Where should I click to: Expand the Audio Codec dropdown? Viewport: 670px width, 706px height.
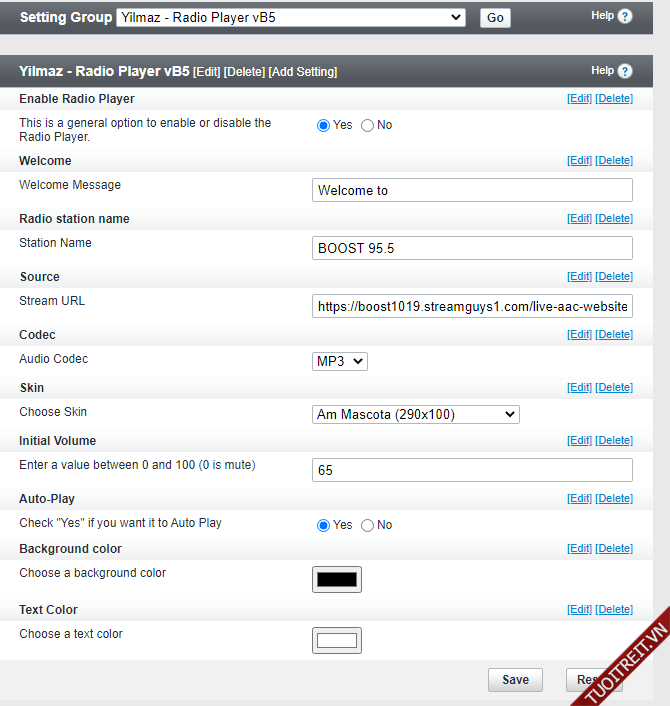340,361
